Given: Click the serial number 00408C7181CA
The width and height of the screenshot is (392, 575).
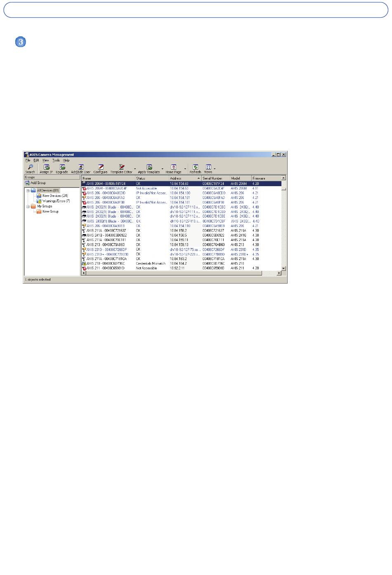Looking at the screenshot, I should coord(213,259).
